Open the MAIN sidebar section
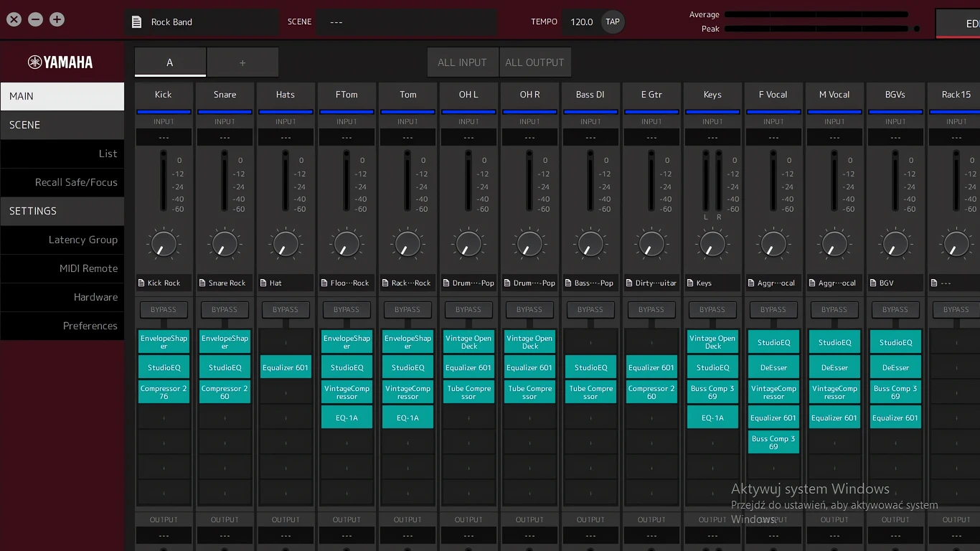Screen dimensions: 980x551 click(x=62, y=96)
